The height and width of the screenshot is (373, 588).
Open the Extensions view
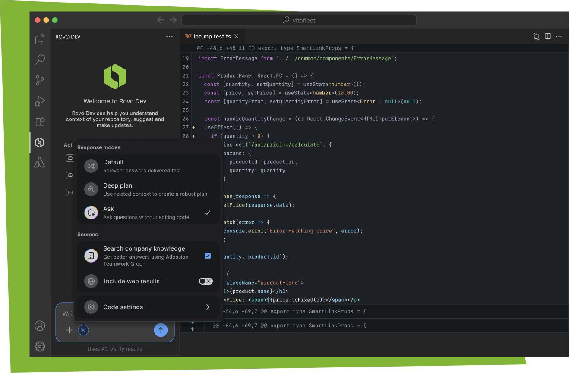point(40,122)
